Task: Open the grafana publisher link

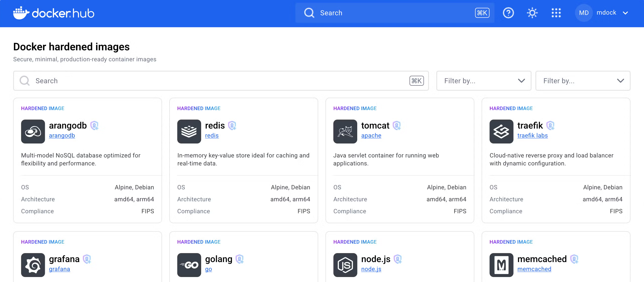Action: pos(59,269)
